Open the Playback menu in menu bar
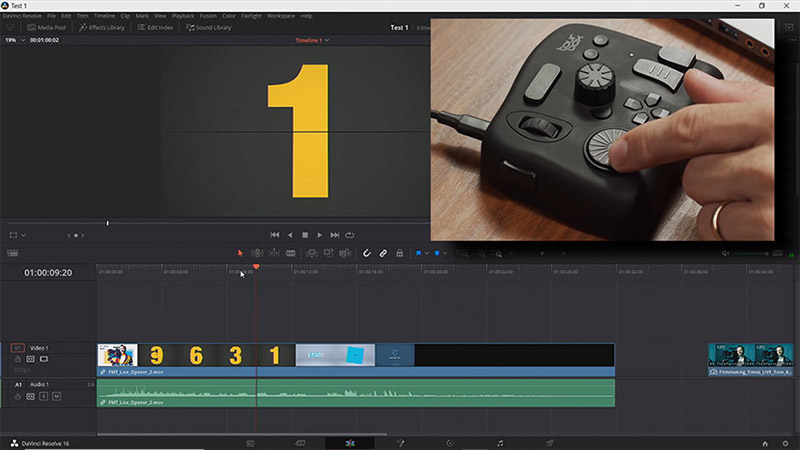 tap(183, 16)
